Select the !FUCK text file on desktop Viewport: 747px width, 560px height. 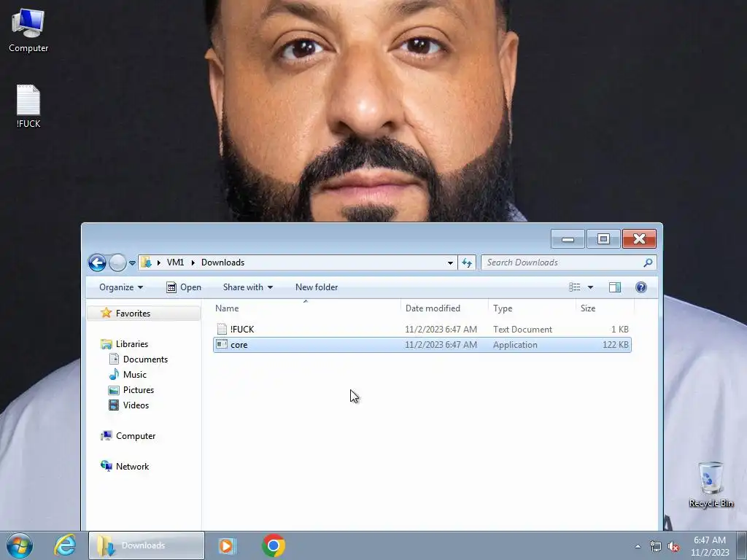pyautogui.click(x=28, y=106)
